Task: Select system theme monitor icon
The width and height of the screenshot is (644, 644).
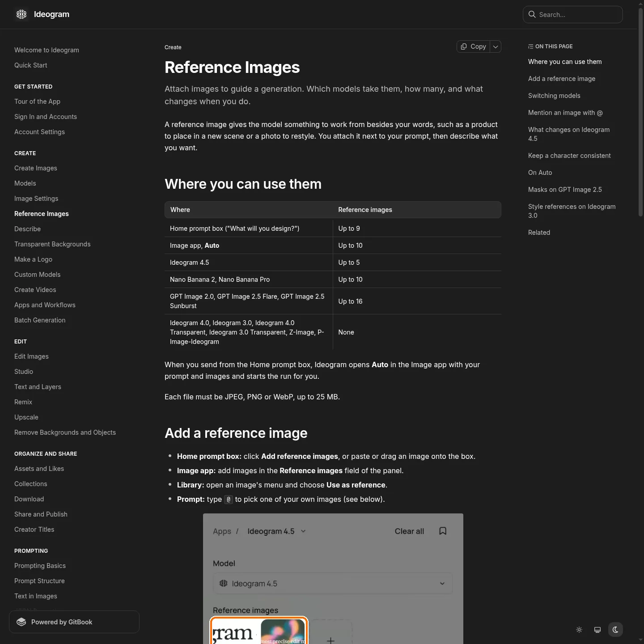Action: [x=597, y=630]
